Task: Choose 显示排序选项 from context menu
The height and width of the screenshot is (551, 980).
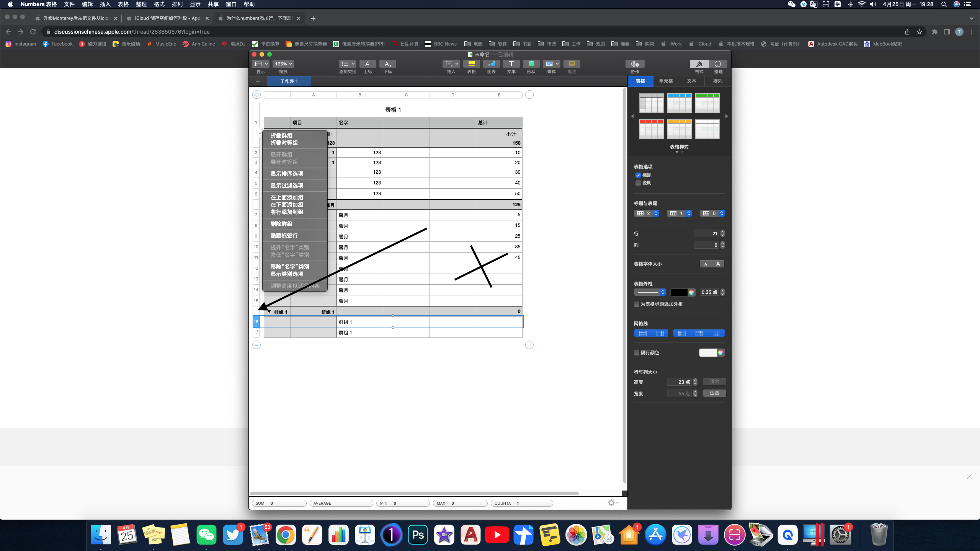Action: click(x=287, y=174)
